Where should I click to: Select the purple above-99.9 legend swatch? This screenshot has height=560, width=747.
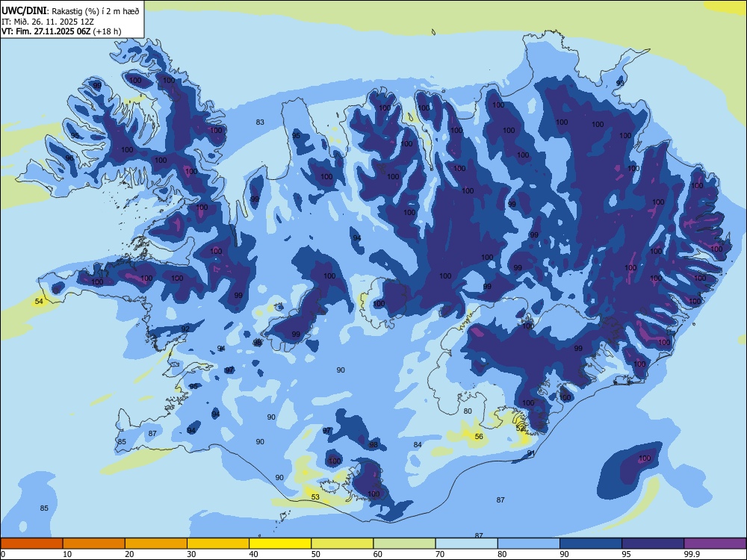pos(715,544)
